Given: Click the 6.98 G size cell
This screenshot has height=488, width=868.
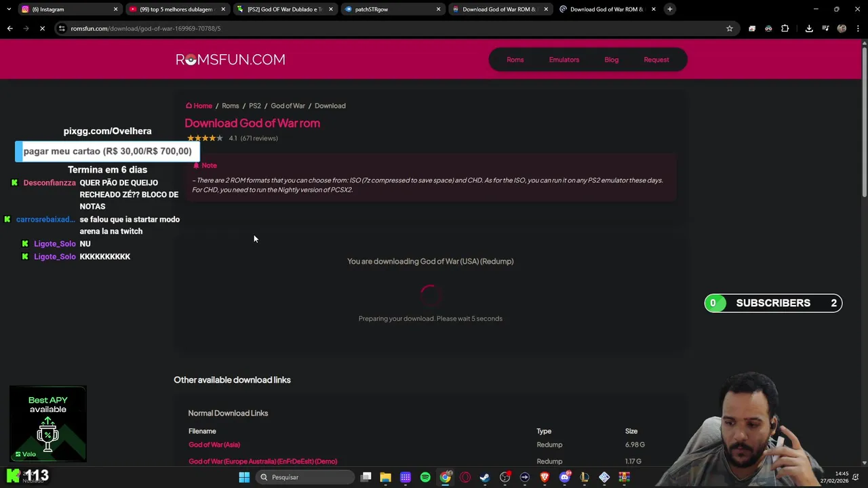Looking at the screenshot, I should [635, 445].
